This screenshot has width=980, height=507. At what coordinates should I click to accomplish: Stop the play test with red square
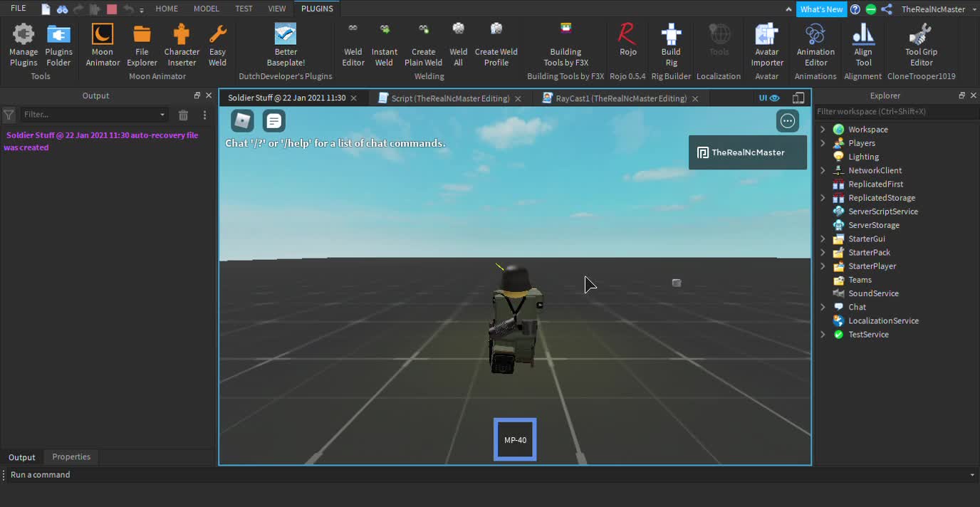112,9
